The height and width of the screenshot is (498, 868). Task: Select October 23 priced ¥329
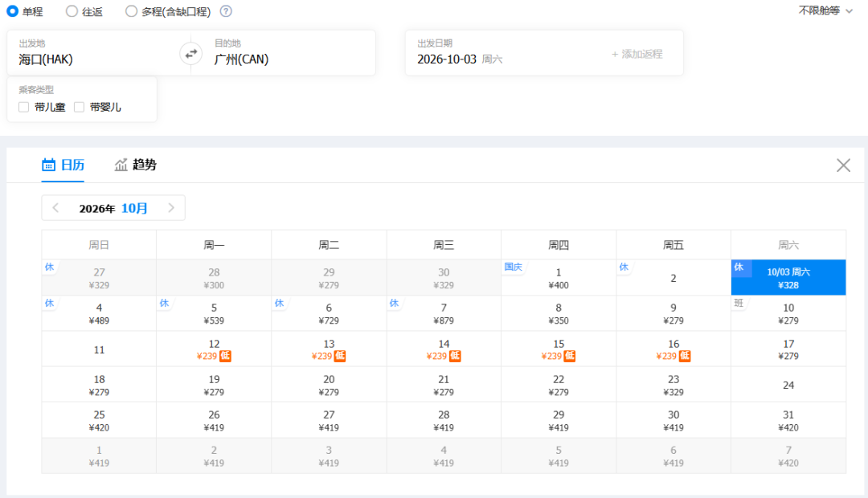(674, 385)
